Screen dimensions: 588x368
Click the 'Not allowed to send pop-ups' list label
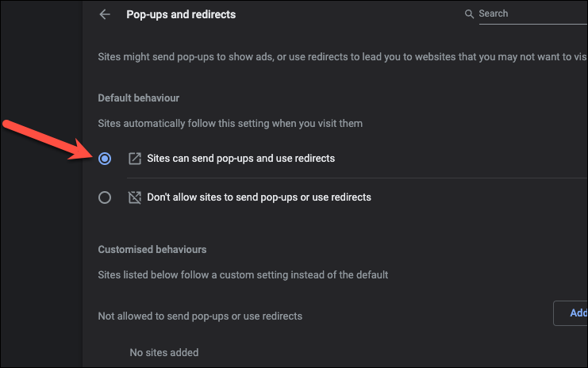pyautogui.click(x=200, y=316)
